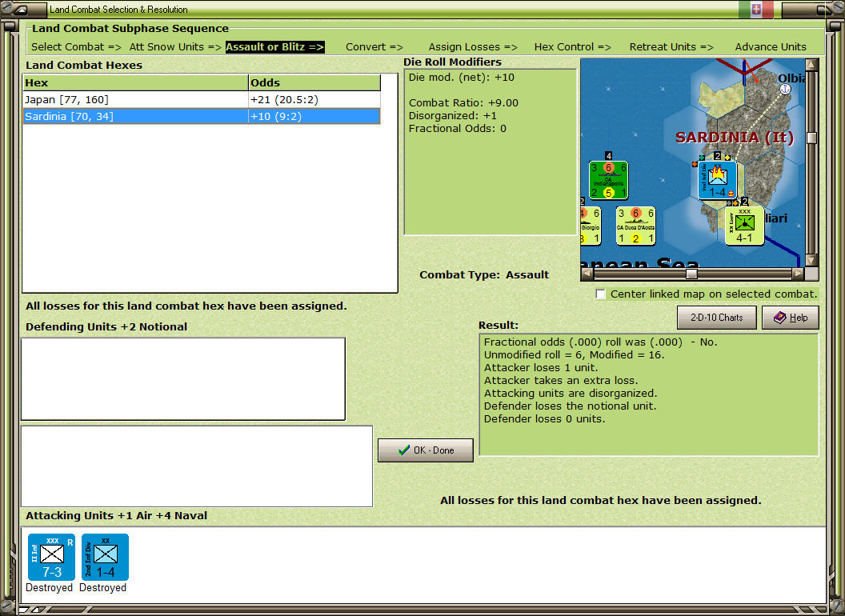Click the 'Attacker loses 1 unit' result line
This screenshot has height=616, width=845.
pyautogui.click(x=541, y=367)
